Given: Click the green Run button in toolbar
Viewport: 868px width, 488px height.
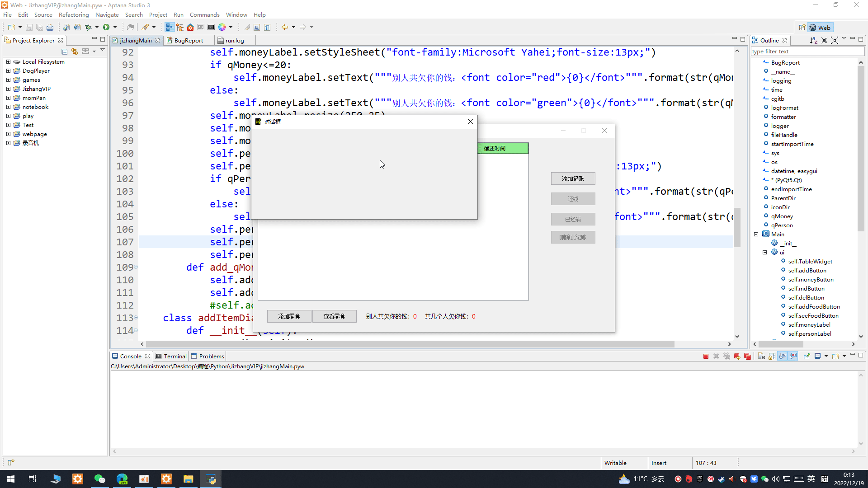Looking at the screenshot, I should 106,27.
